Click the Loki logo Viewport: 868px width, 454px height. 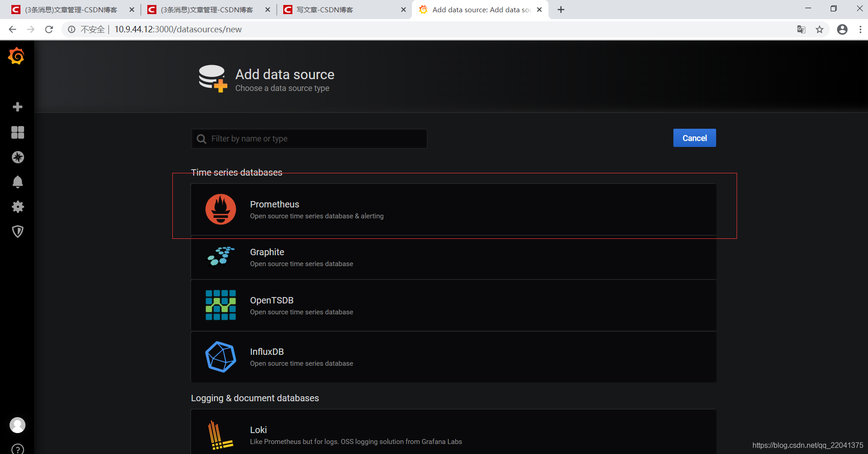pyautogui.click(x=221, y=435)
